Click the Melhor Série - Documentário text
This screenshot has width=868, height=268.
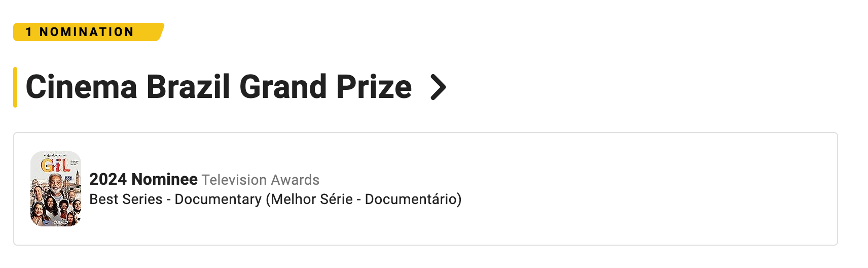(x=364, y=199)
